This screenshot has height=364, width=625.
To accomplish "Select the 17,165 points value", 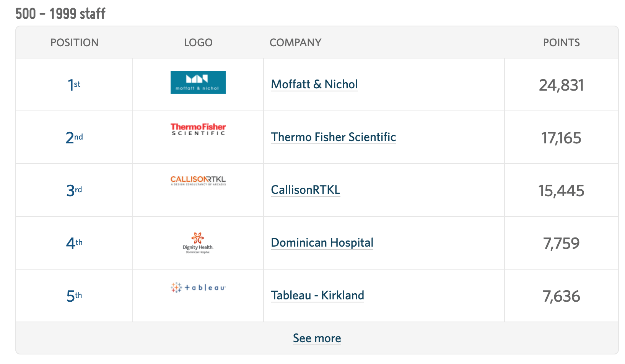I will point(562,138).
